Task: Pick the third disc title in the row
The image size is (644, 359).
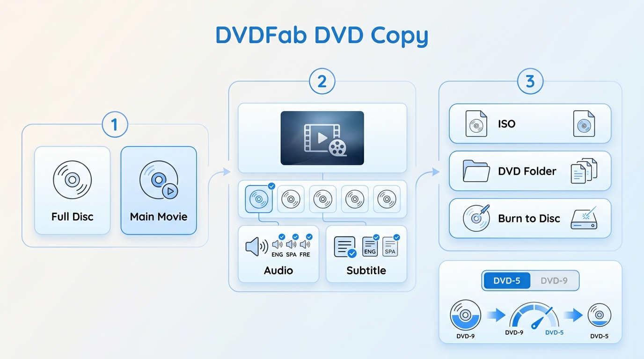Action: (x=322, y=200)
